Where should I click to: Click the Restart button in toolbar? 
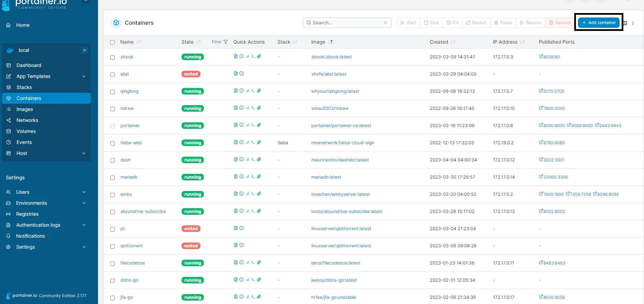tap(476, 23)
